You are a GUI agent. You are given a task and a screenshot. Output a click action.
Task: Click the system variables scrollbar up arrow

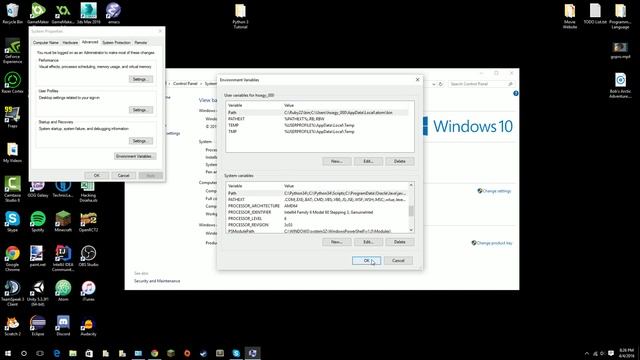[411, 185]
